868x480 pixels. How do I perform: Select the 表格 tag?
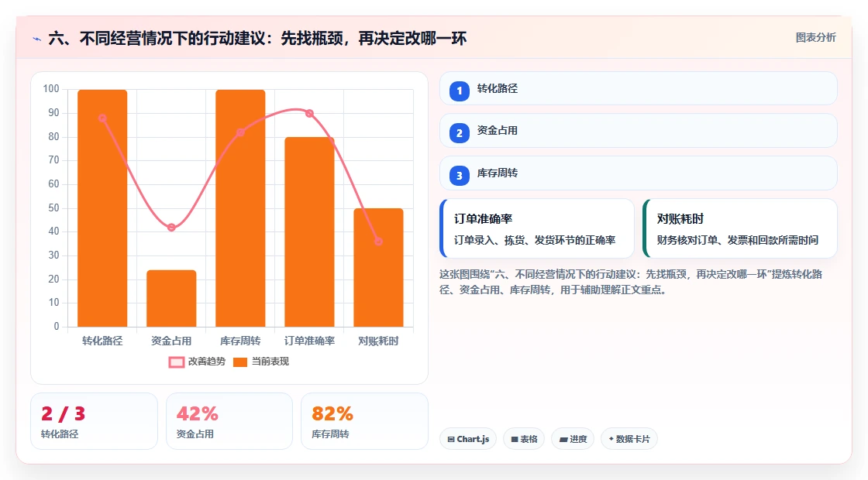524,439
